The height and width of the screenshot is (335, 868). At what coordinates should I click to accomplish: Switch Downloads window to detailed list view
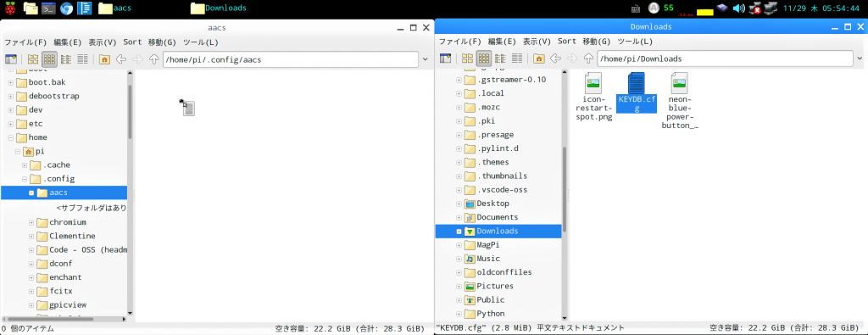point(517,59)
